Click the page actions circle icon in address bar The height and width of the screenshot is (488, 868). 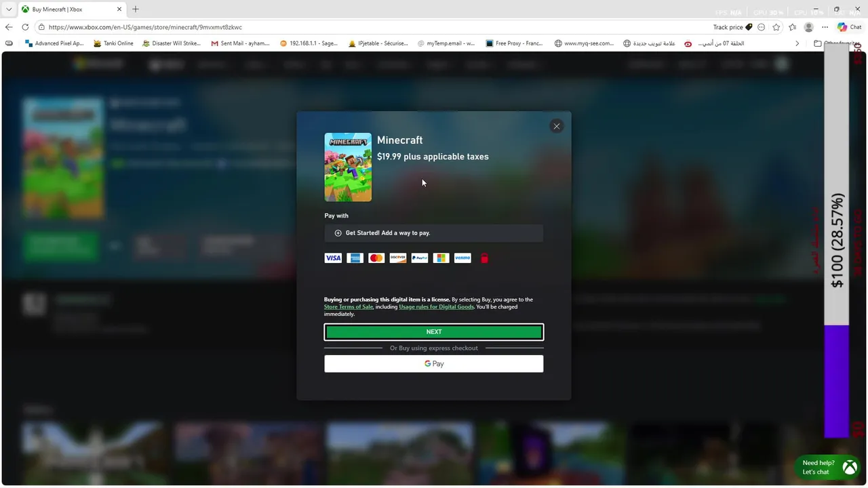[x=761, y=27]
